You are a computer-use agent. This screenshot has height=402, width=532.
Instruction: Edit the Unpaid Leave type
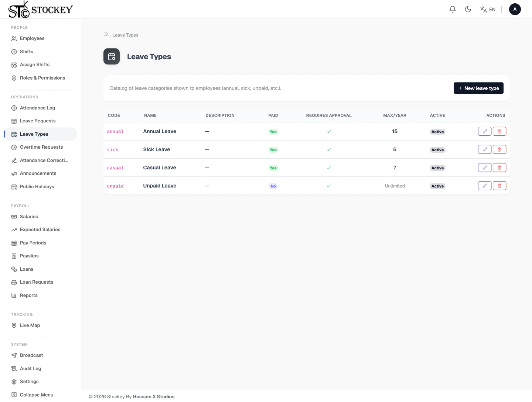pos(485,186)
